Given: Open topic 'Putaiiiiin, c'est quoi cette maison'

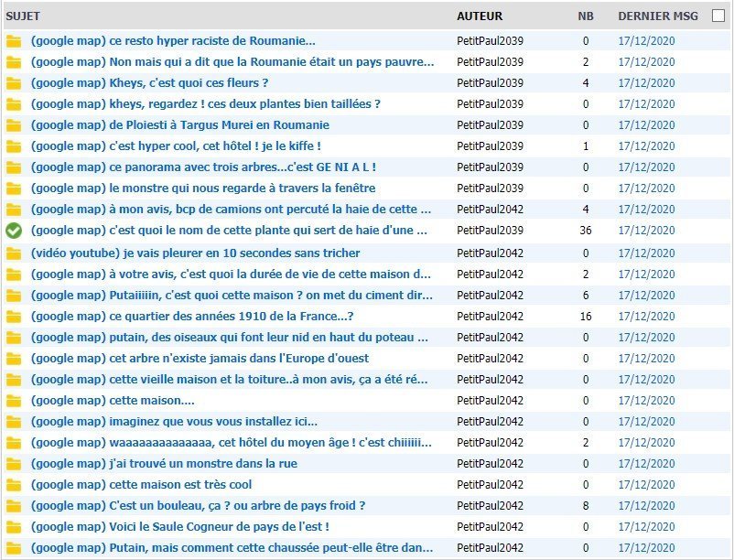Looking at the screenshot, I should (x=232, y=296).
